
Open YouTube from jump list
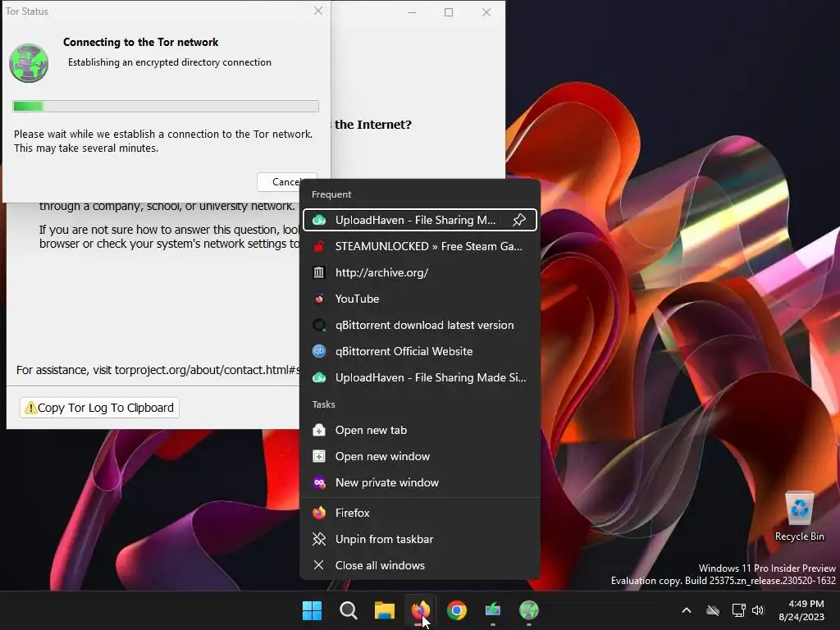pos(420,299)
